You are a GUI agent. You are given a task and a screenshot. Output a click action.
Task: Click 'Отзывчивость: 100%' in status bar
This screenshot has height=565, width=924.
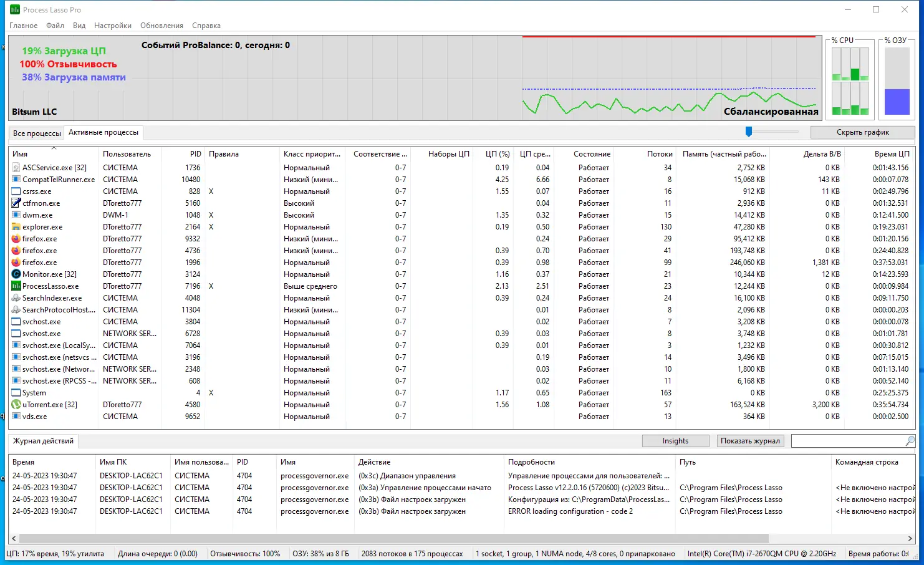(x=245, y=554)
